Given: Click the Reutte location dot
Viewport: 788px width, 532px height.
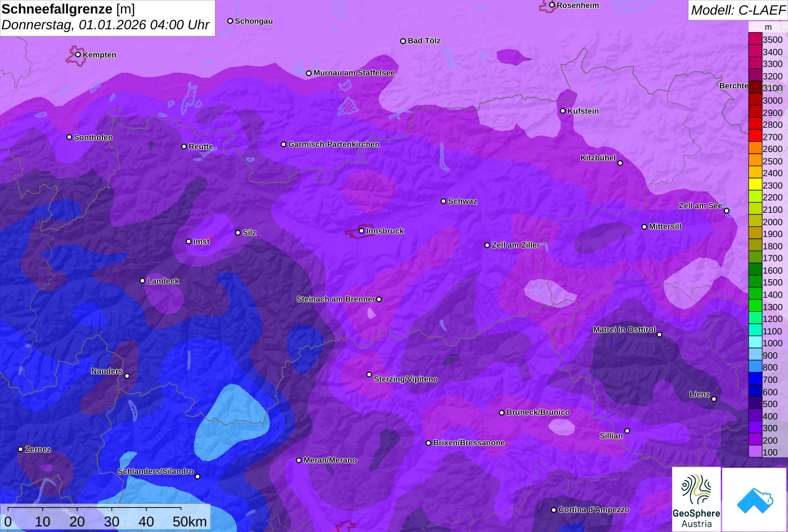Looking at the screenshot, I should click(184, 146).
